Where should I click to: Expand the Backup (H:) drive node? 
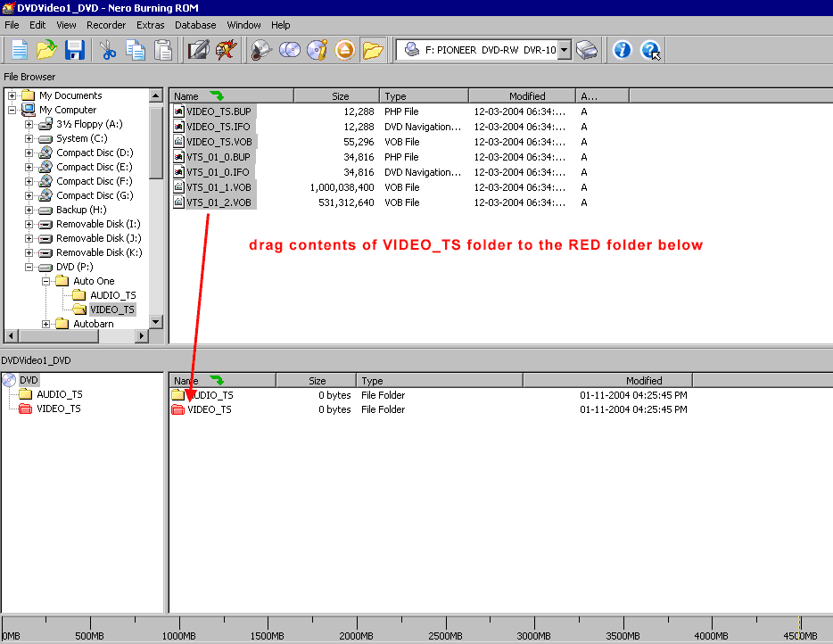pyautogui.click(x=29, y=210)
